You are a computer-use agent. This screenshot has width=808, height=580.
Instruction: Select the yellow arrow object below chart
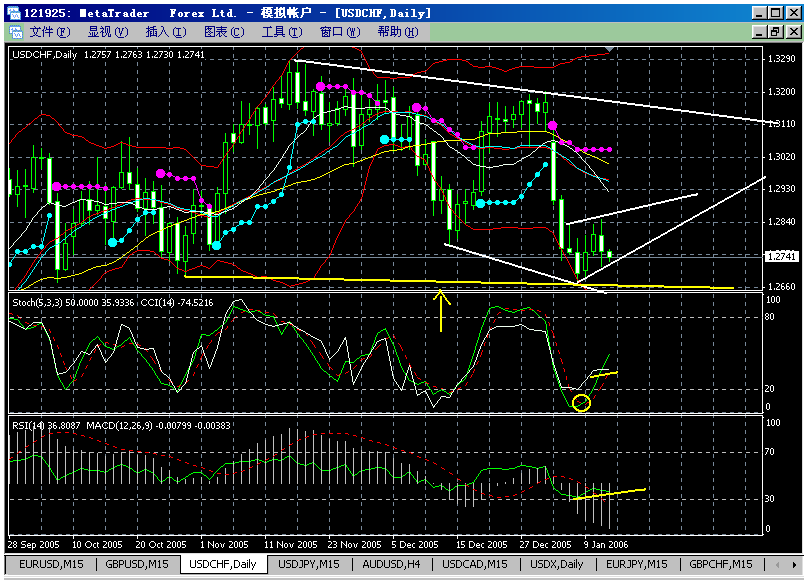tap(441, 310)
